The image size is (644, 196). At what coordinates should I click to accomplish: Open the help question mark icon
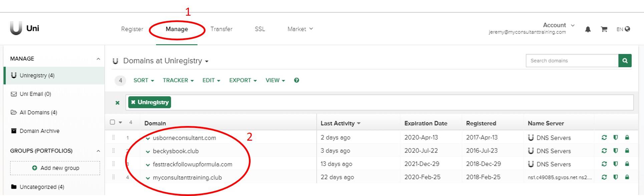pos(297,80)
